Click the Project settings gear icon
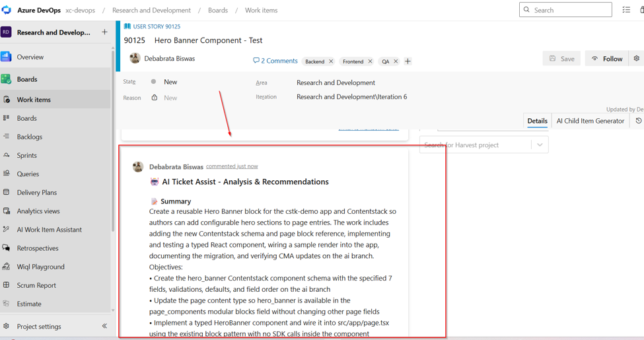The image size is (644, 340). tap(6, 326)
